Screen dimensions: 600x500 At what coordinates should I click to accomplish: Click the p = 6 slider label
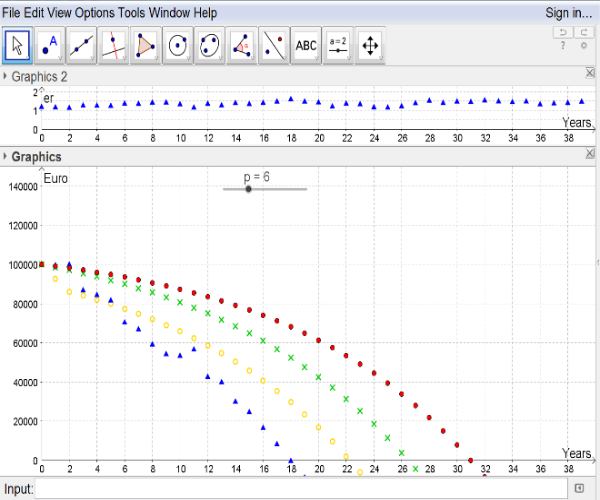coord(256,177)
